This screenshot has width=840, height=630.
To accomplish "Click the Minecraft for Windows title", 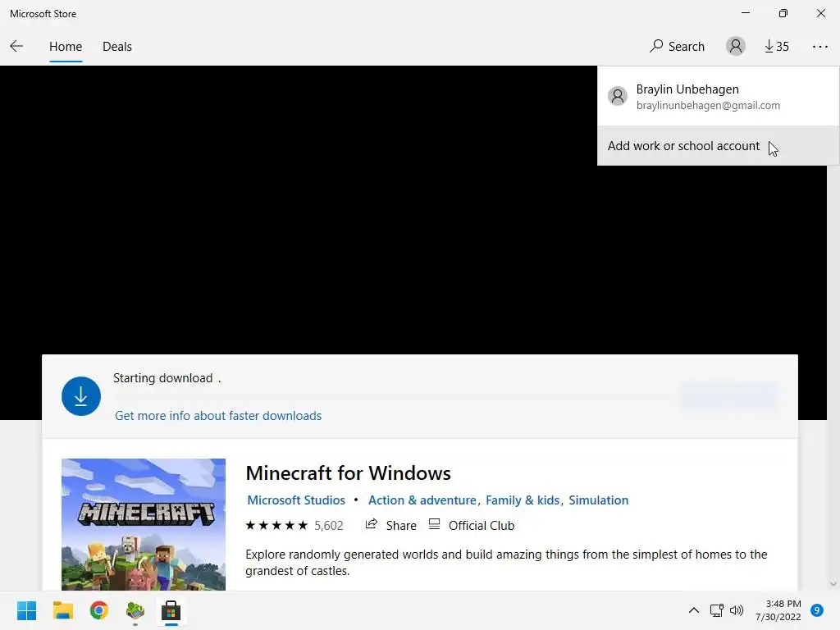I will (x=348, y=473).
